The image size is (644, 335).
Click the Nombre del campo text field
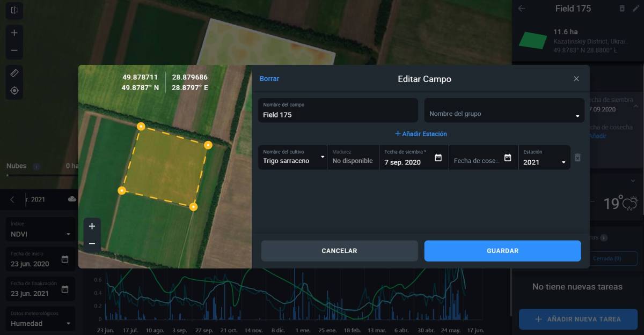338,114
